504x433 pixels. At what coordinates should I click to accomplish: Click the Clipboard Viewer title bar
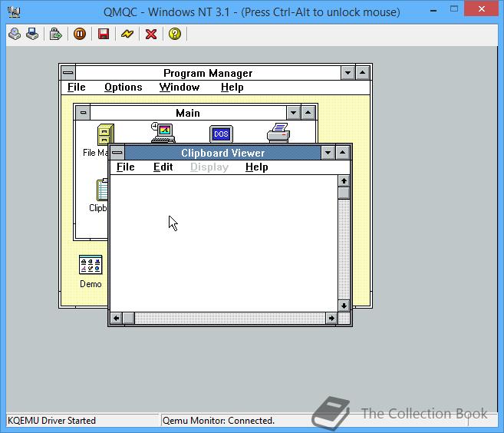tap(222, 153)
